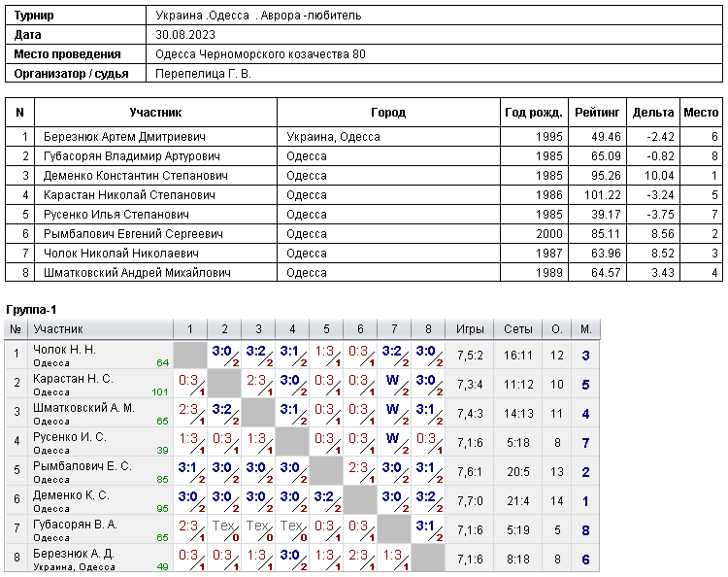Select the Место column header
The height and width of the screenshot is (577, 728).
pos(701,113)
